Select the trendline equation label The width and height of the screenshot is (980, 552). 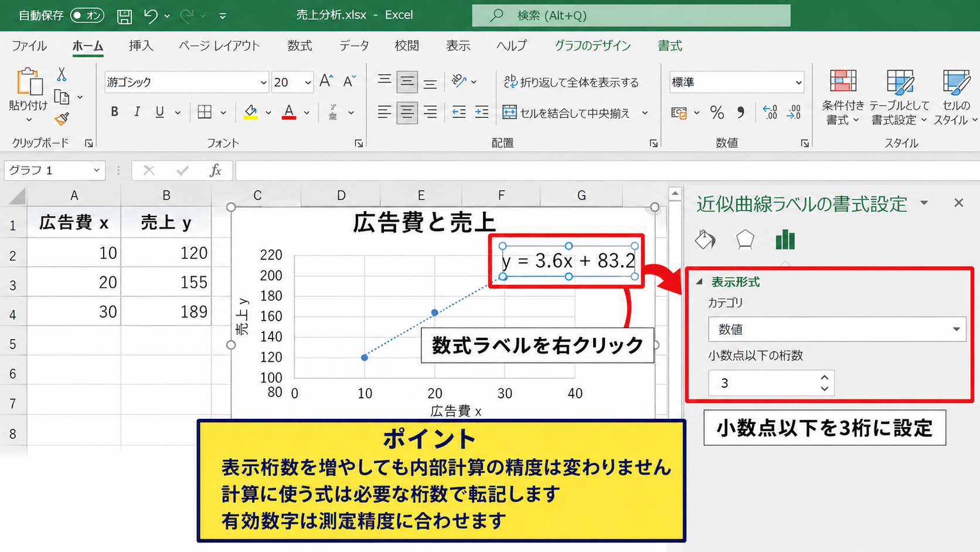[x=569, y=261]
